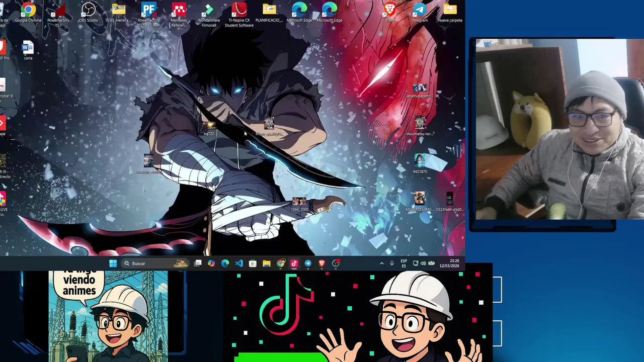Open the PLANIFICACIO folder on desktop
Screen dimensions: 644x362
269,13
